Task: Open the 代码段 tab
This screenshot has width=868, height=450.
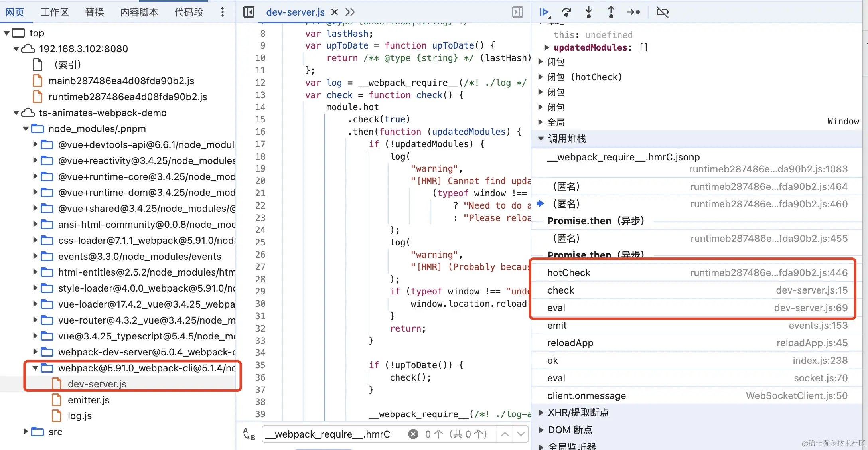Action: click(189, 12)
